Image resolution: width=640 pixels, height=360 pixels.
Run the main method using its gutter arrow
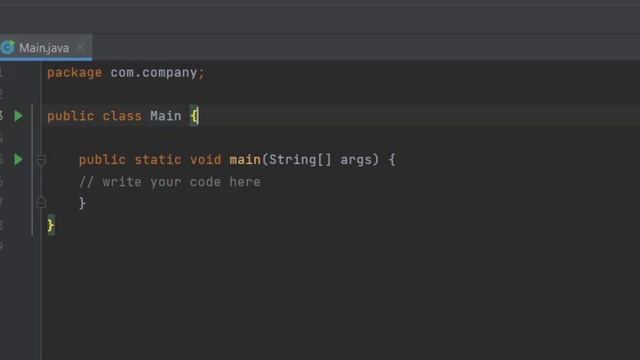(18, 159)
